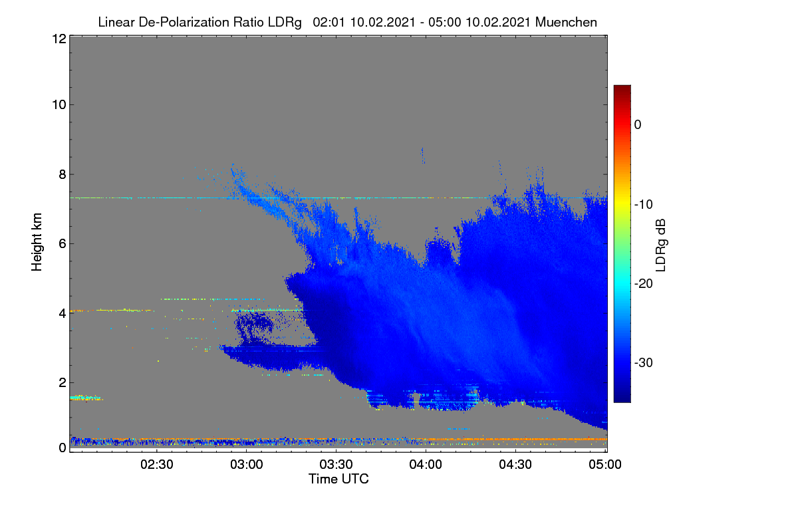The height and width of the screenshot is (532, 798).
Task: Click the 03:00 time axis tick label
Action: pos(247,465)
